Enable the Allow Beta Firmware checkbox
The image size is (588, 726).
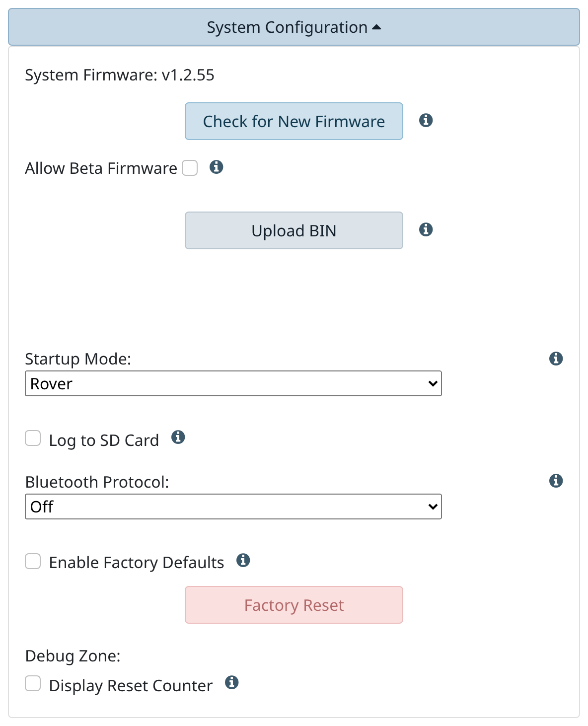[190, 168]
